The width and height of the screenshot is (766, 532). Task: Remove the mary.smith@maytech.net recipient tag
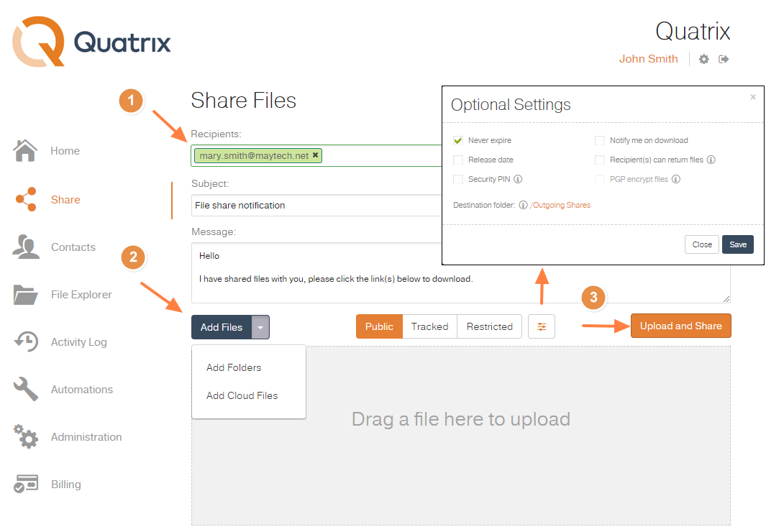tap(315, 155)
